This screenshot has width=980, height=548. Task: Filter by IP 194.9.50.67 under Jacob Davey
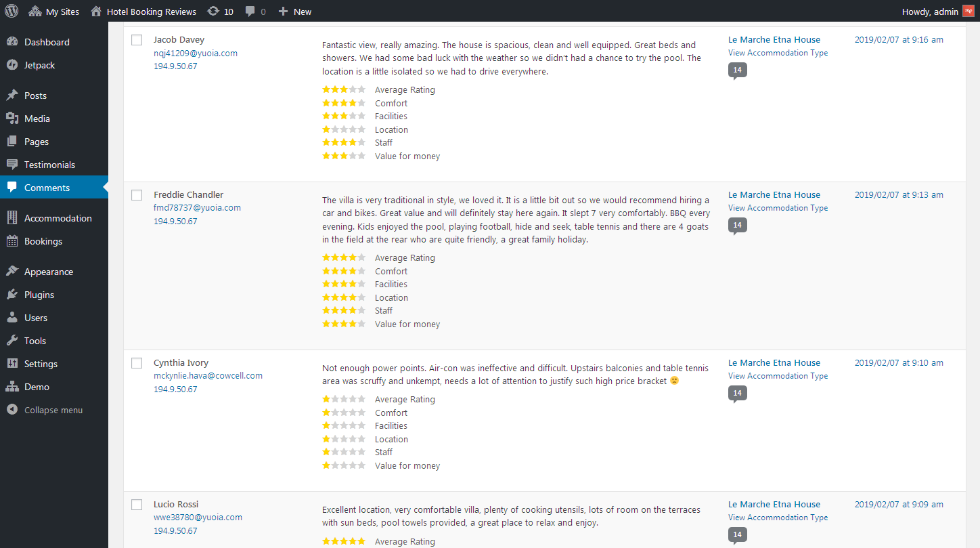tap(175, 66)
